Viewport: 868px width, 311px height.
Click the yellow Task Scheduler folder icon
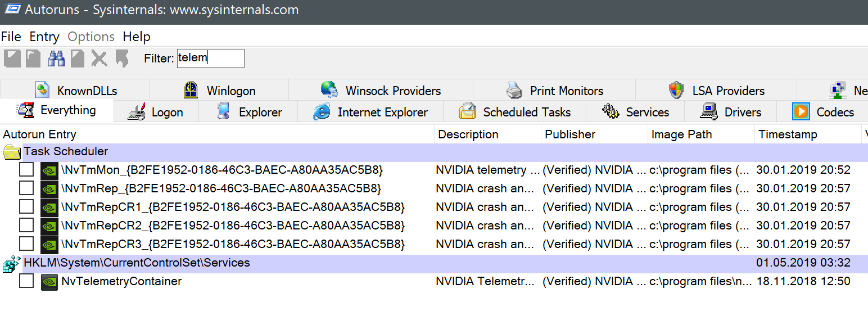(12, 152)
